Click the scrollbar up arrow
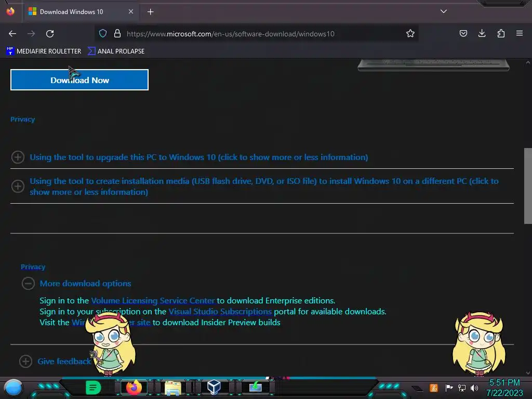532x399 pixels. click(528, 62)
